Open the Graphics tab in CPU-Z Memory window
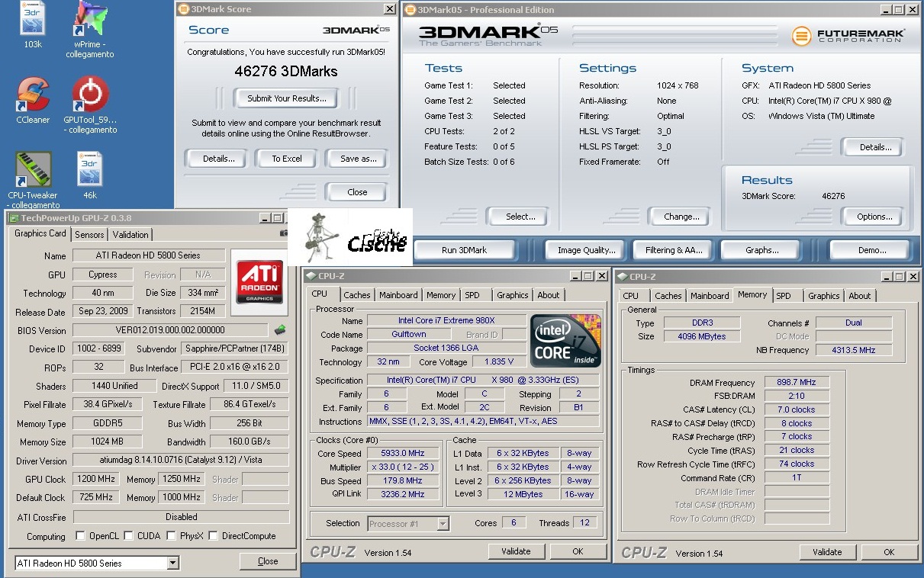Screen dimensions: 924x578 824,296
